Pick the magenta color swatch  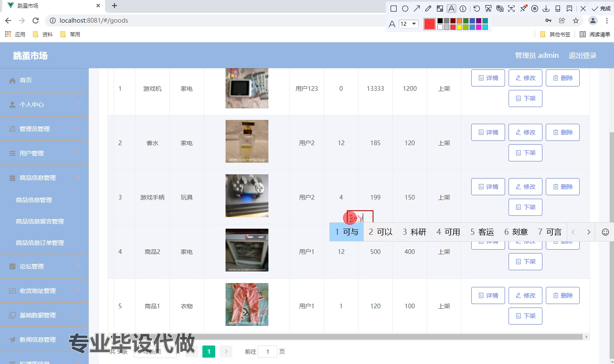tap(479, 27)
